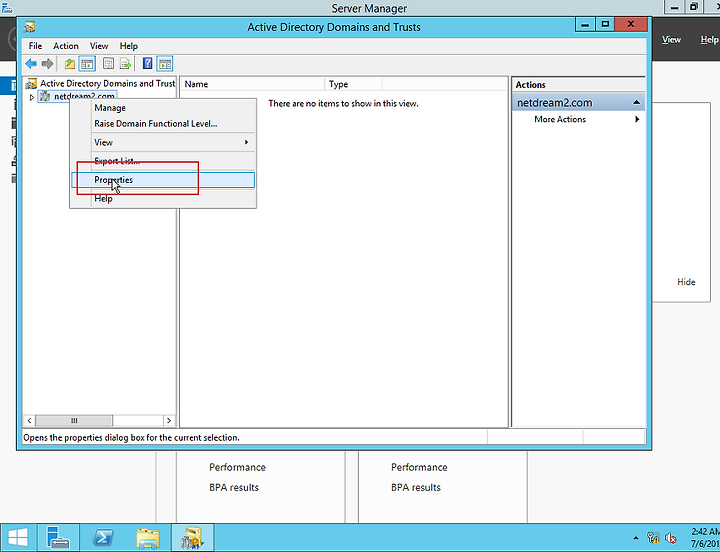Screen dimensions: 720x552
Task: Click the Actions pane header
Action: tap(579, 84)
